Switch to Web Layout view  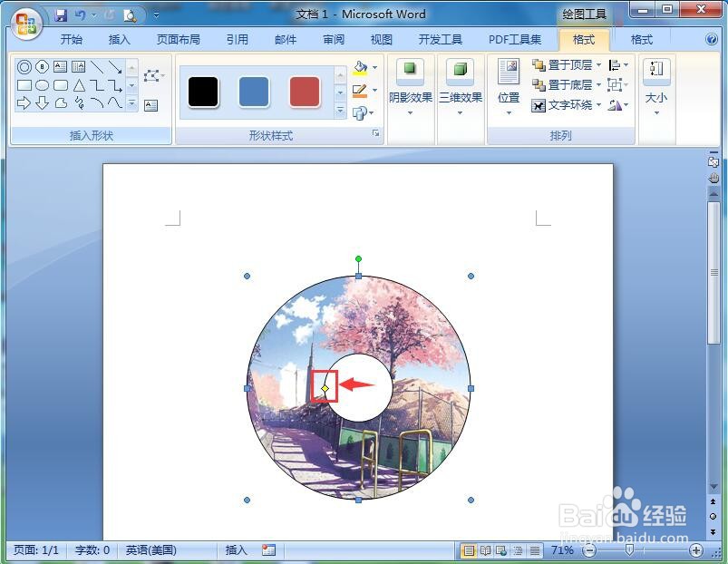(501, 550)
